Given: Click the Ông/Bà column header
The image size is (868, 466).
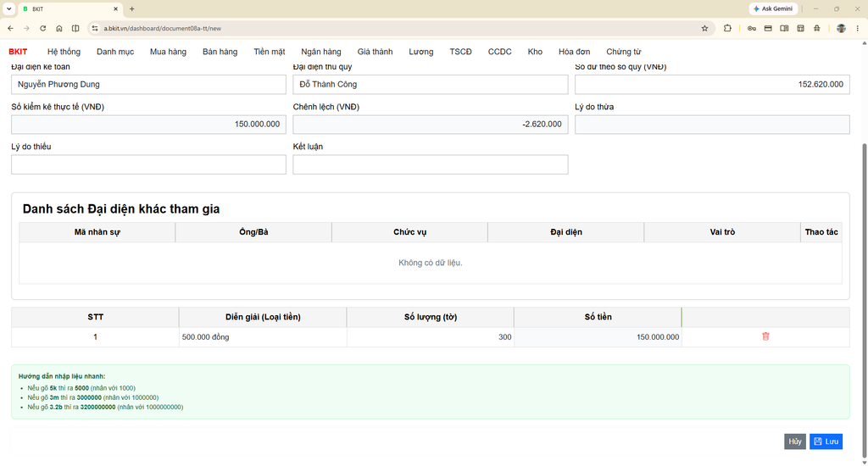Looking at the screenshot, I should [253, 232].
